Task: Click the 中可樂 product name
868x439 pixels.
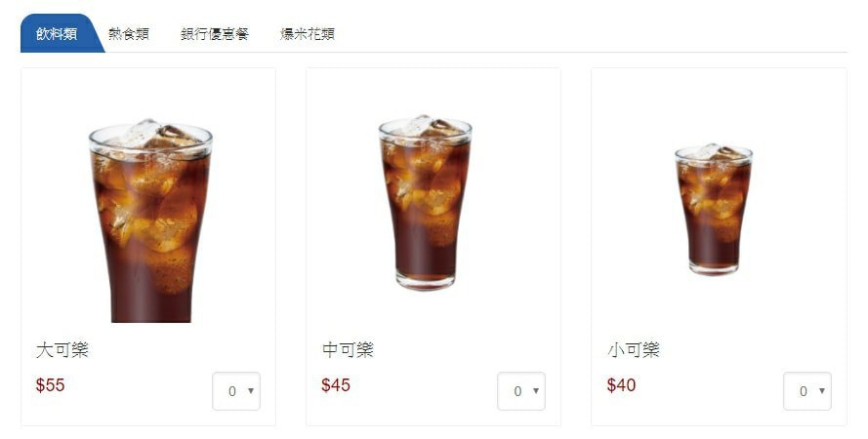Action: (x=348, y=350)
